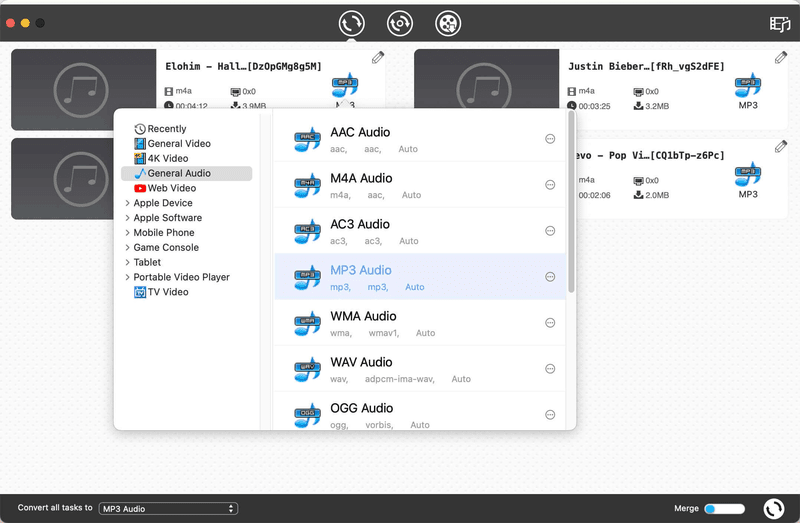Screen dimensions: 800x523
Task: Choose the AAC Audio format title
Action: click(360, 132)
